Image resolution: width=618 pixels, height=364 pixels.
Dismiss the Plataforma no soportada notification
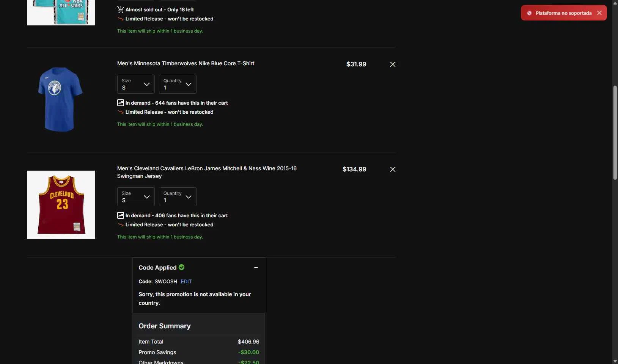click(599, 13)
